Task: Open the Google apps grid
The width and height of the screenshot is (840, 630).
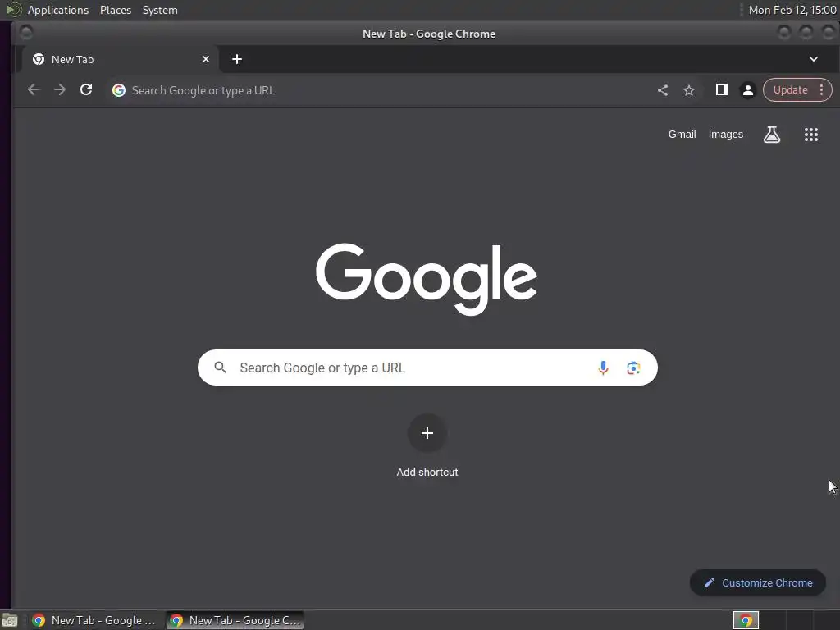Action: click(811, 134)
